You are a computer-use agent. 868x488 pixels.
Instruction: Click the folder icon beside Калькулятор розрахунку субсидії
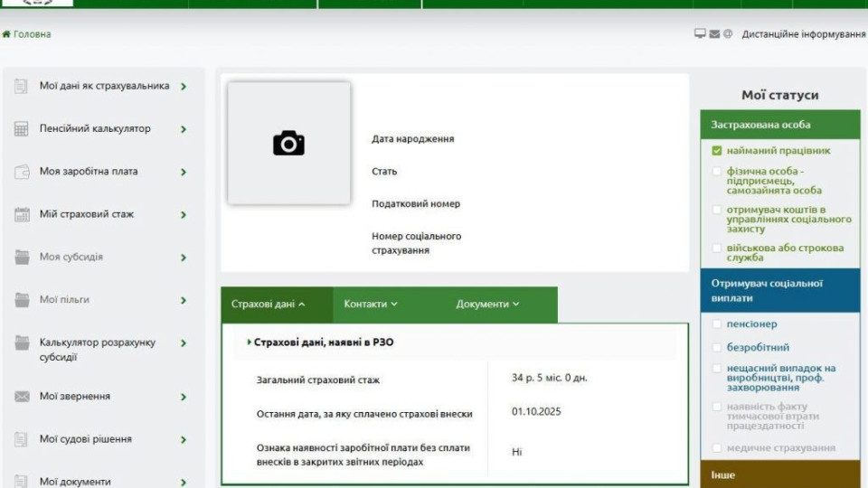[x=22, y=343]
